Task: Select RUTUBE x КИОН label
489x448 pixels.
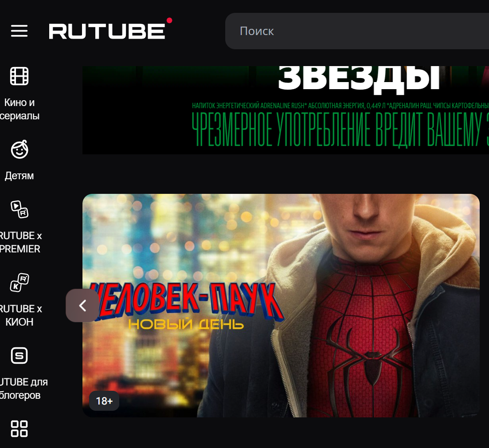Action: pos(20,315)
